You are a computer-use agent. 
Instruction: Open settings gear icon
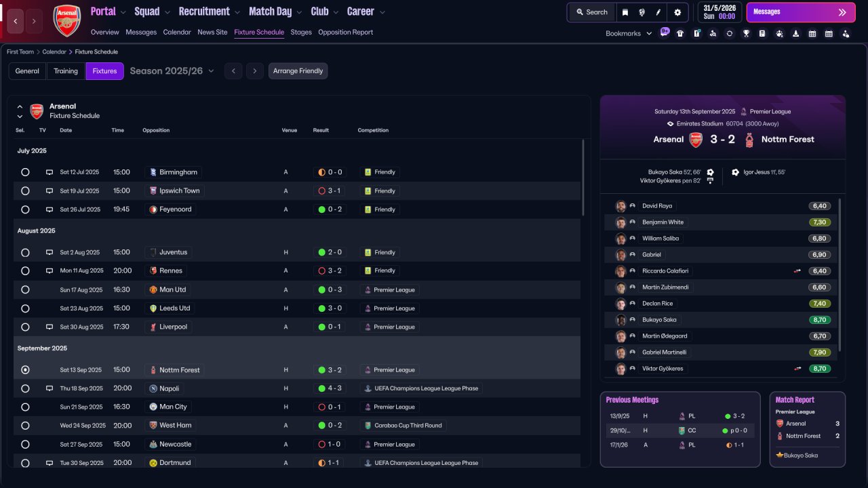(677, 12)
